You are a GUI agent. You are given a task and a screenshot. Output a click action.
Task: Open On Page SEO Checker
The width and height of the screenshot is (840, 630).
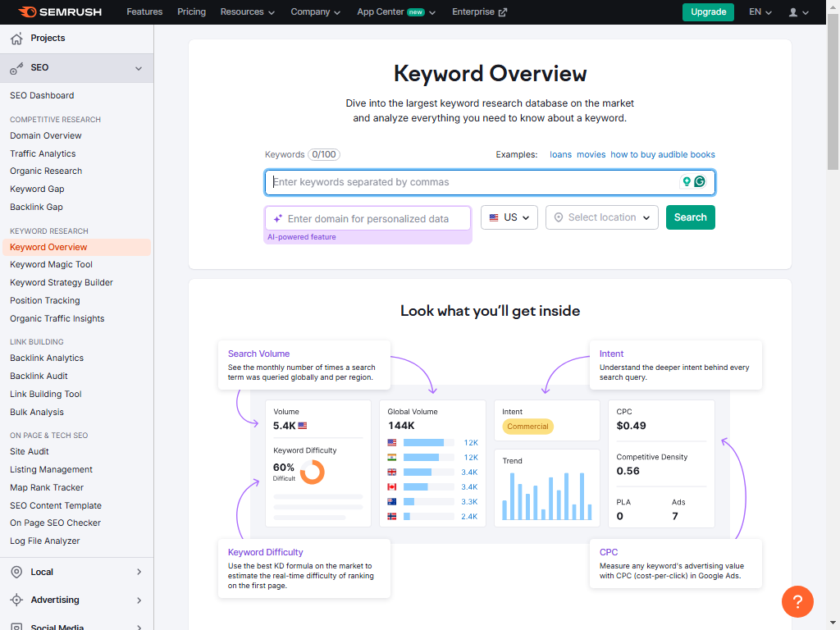coord(55,523)
